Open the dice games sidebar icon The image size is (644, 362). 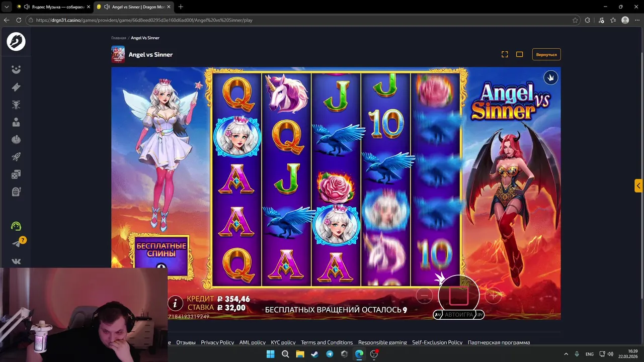tap(16, 174)
